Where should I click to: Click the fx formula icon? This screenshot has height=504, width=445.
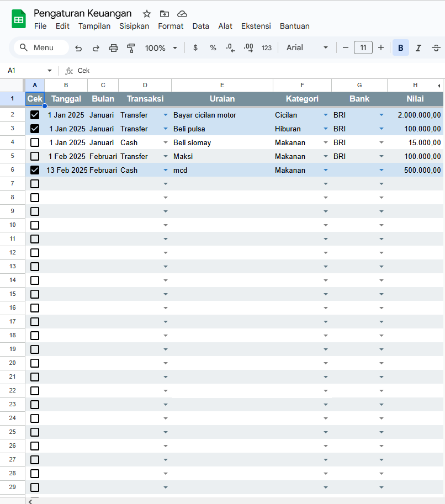click(69, 71)
